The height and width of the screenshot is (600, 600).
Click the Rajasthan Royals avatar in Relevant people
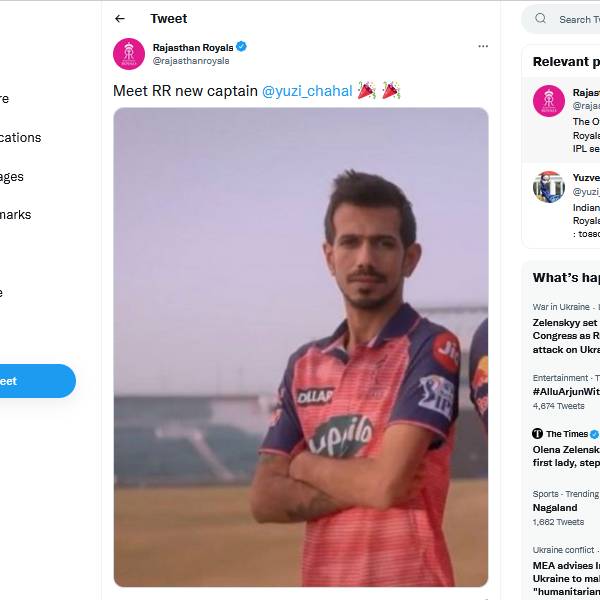(549, 101)
